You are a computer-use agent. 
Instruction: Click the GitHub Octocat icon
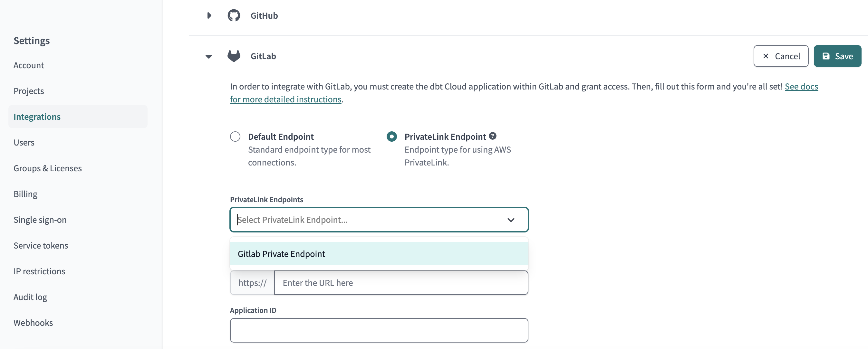pos(233,15)
